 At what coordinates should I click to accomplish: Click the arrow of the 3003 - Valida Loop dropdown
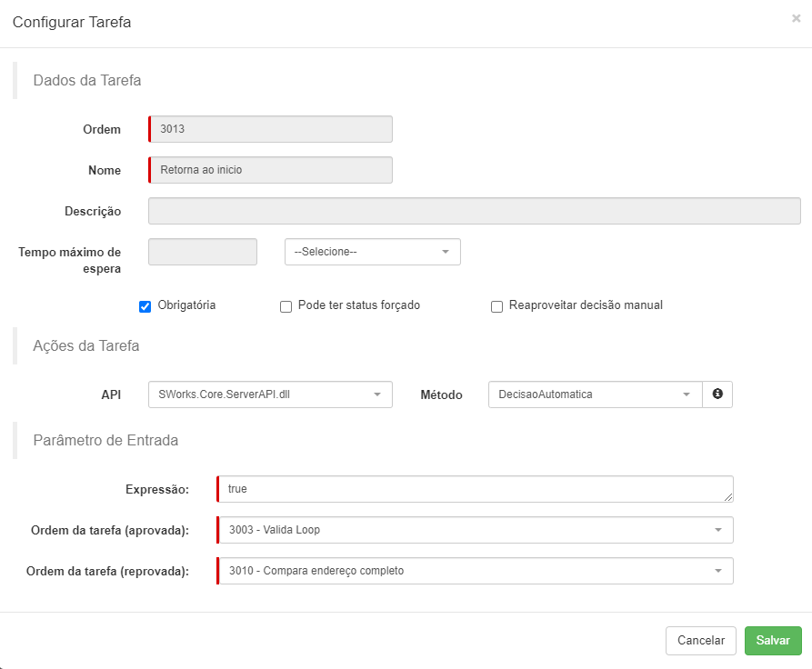coord(717,530)
